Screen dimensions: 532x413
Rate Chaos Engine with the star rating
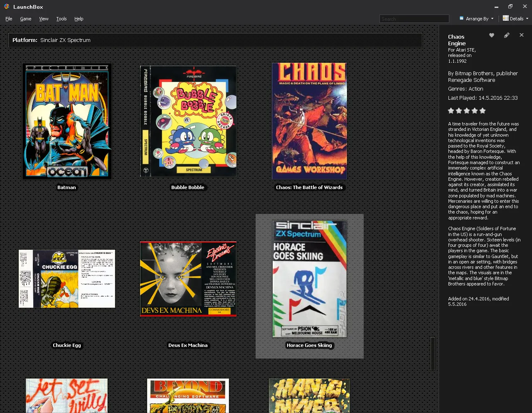467,111
